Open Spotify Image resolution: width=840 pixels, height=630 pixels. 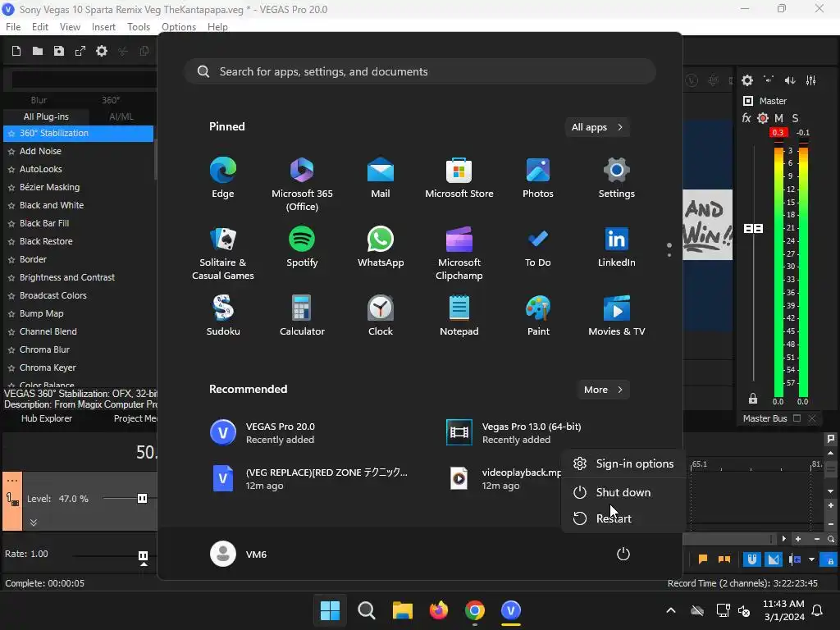302,248
